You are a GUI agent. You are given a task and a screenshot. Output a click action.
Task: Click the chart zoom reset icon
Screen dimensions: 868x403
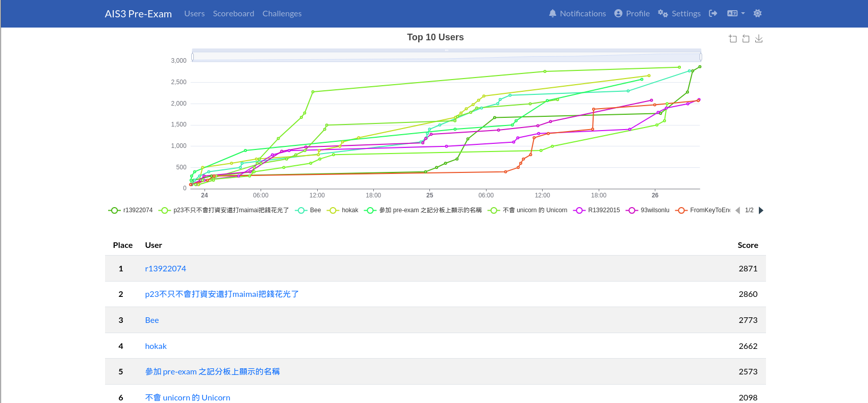pos(746,39)
